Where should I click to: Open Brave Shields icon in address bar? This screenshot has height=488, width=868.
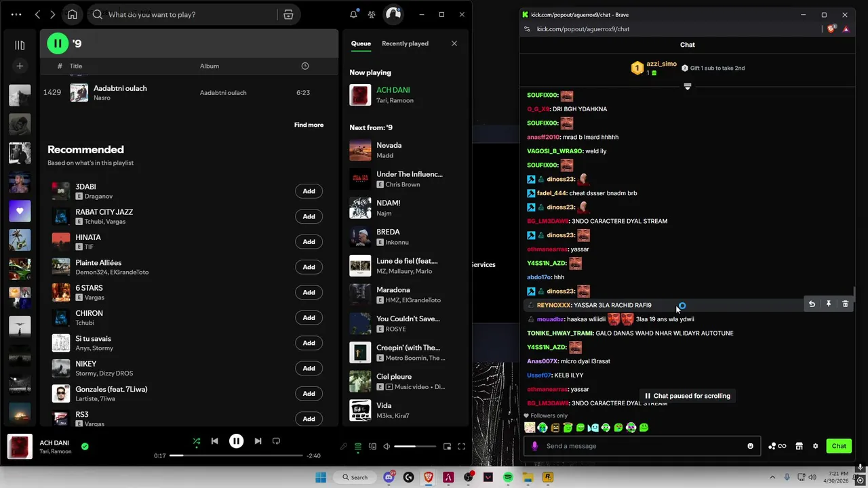(831, 29)
